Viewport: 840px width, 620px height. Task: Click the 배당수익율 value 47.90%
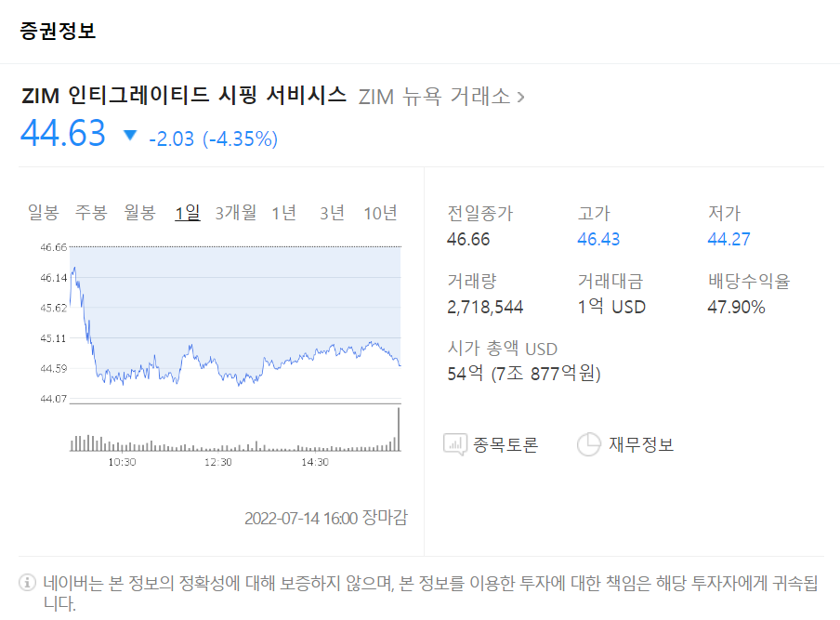tap(737, 307)
